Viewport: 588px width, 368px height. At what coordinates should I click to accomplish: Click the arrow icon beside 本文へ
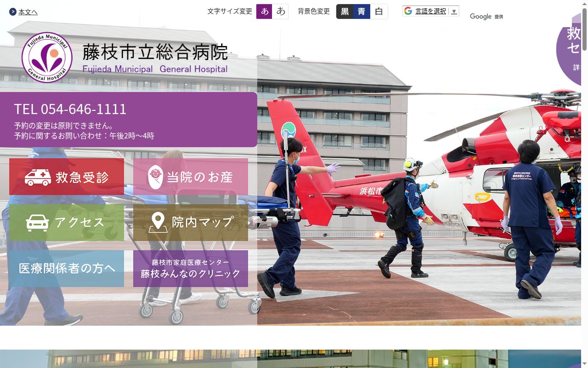point(13,12)
